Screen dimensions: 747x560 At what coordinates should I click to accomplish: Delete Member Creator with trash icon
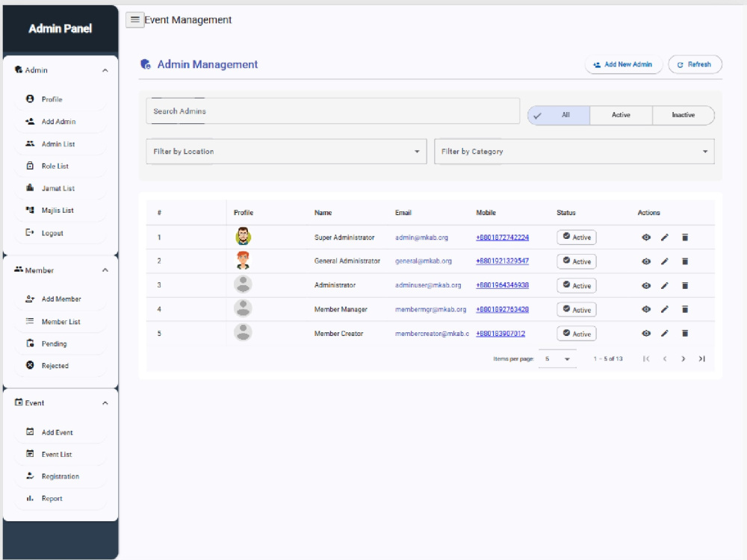point(685,333)
